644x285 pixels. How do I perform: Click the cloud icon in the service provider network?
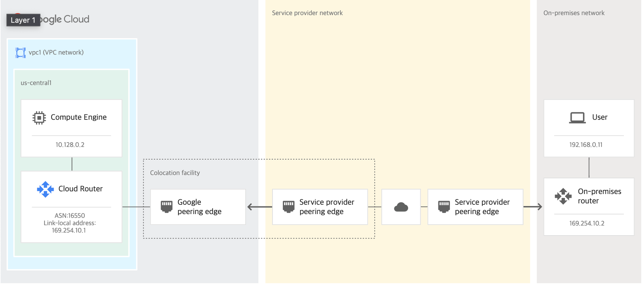click(401, 207)
